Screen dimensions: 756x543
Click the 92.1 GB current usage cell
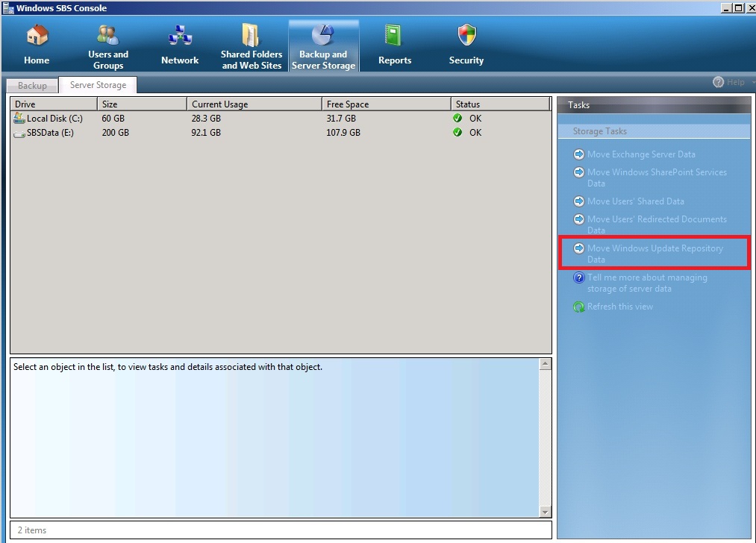206,133
